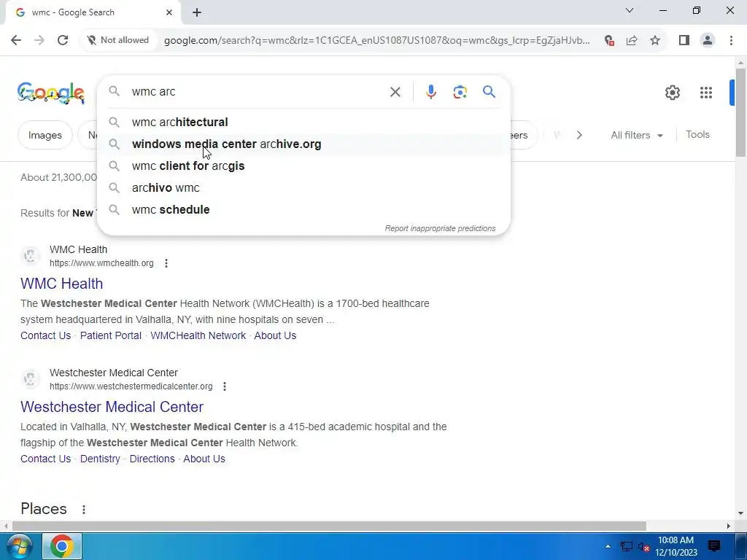747x560 pixels.
Task: Click the Chrome taskbar icon
Action: [62, 546]
